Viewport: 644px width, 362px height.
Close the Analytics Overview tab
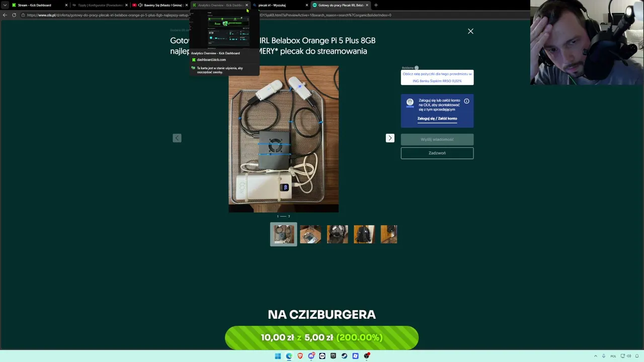(247, 5)
